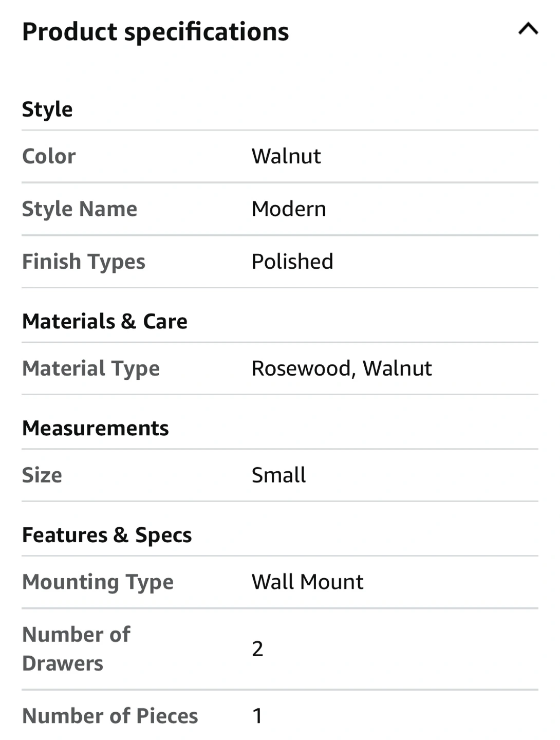Viewport: 560px width, 740px height.
Task: Click the Number of Pieces label
Action: tap(110, 716)
